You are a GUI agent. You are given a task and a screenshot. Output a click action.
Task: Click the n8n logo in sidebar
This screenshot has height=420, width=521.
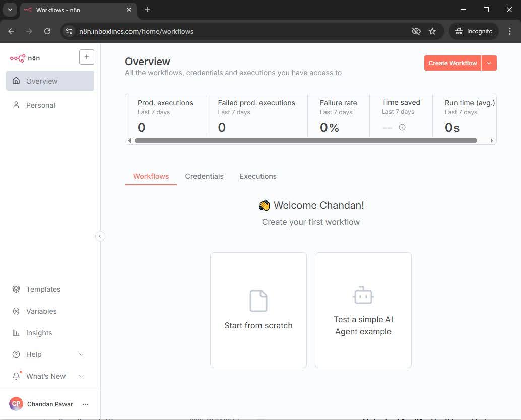pyautogui.click(x=25, y=58)
